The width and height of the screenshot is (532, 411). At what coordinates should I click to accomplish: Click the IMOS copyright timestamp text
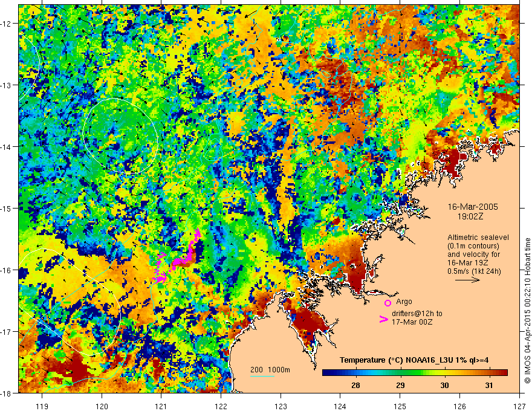pos(527,312)
